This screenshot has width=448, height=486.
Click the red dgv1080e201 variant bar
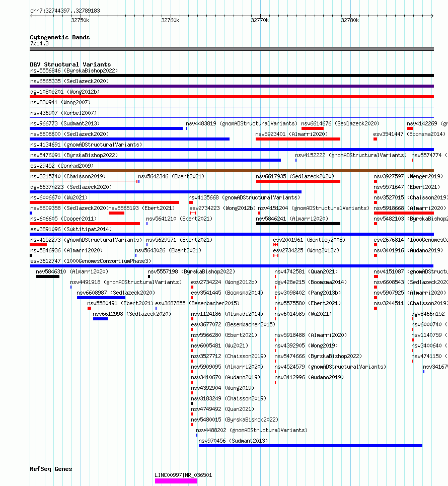(x=232, y=97)
